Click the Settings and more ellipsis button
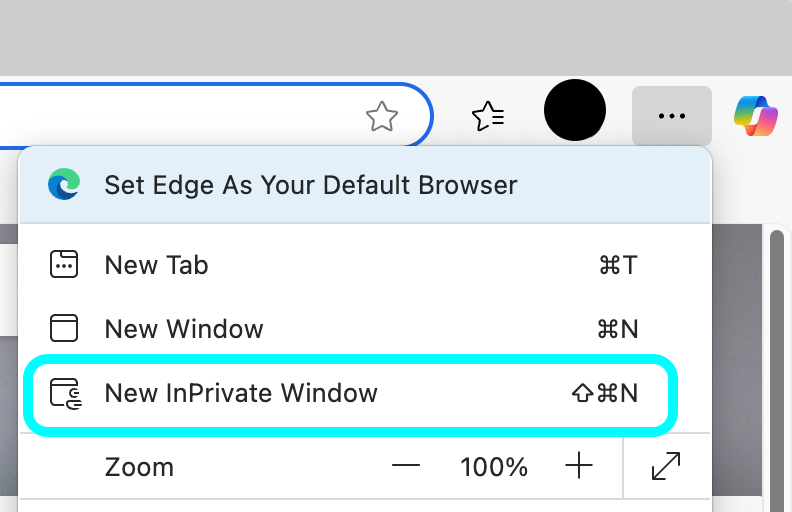 [671, 116]
